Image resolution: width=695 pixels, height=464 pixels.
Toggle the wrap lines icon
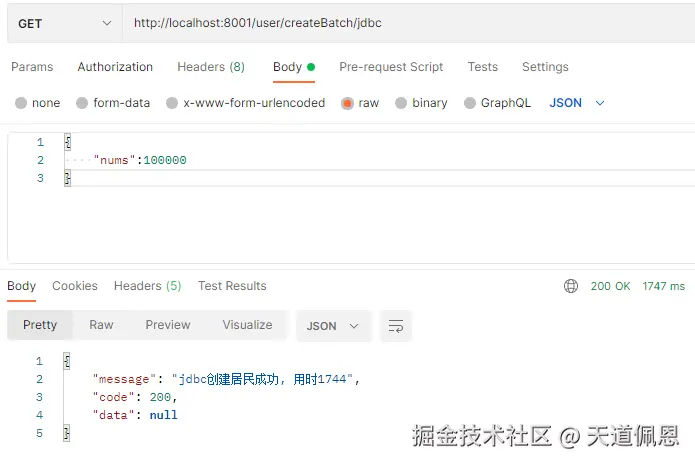pos(396,326)
